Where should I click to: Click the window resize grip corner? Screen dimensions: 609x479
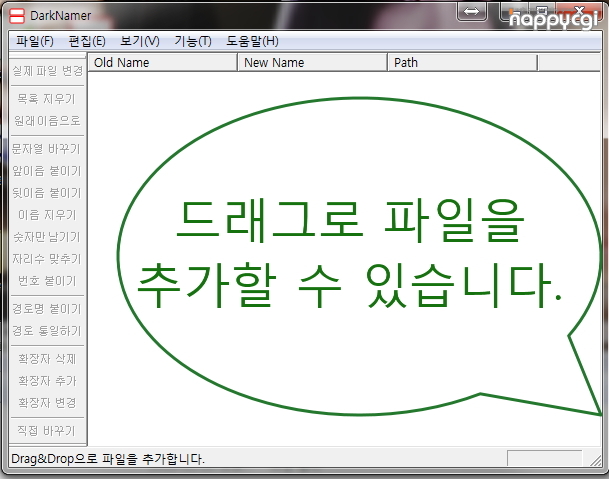[x=595, y=460]
